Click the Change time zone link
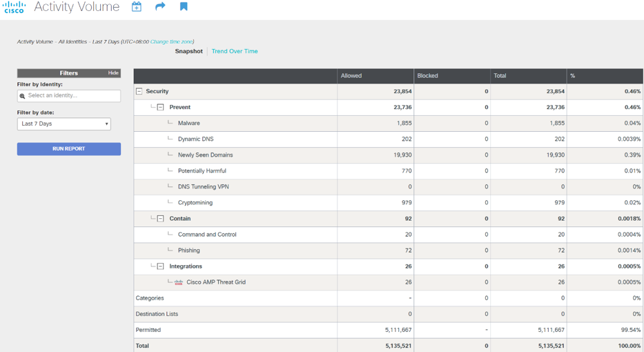Viewport: 644px width, 352px height. (172, 41)
